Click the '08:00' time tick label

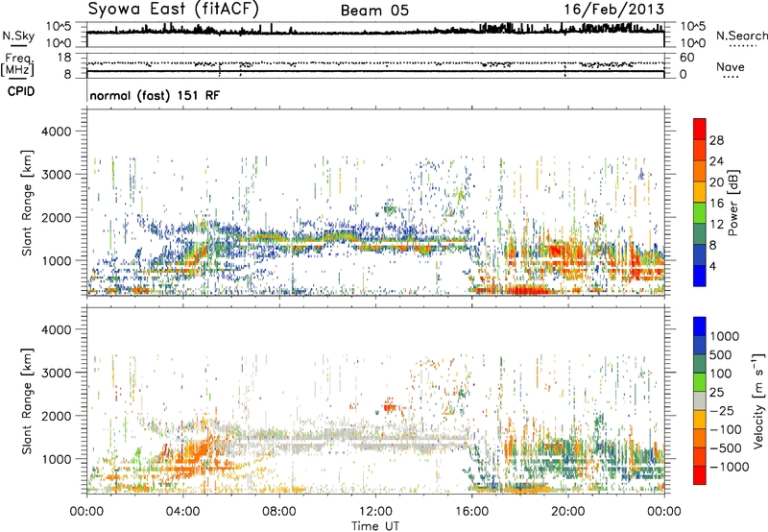coord(278,512)
